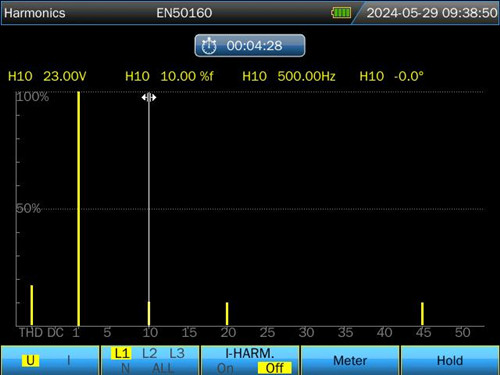Click harmonic axis label 30
The height and width of the screenshot is (375, 500).
(306, 333)
